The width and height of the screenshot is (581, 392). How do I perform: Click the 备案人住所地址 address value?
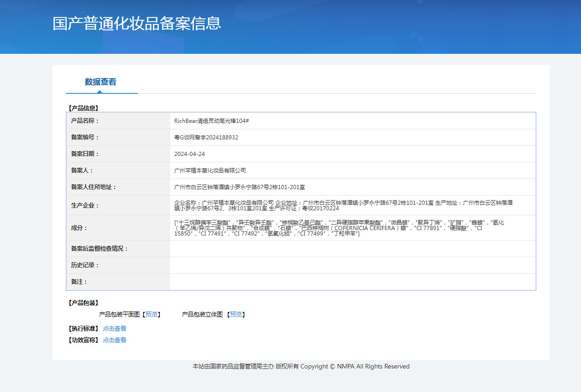[x=239, y=187]
